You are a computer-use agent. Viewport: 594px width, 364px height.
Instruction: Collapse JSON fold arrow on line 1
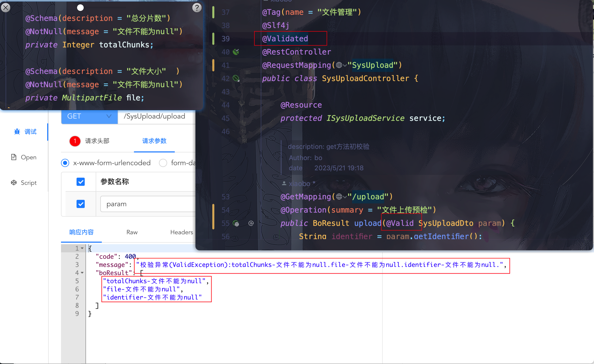[82, 248]
